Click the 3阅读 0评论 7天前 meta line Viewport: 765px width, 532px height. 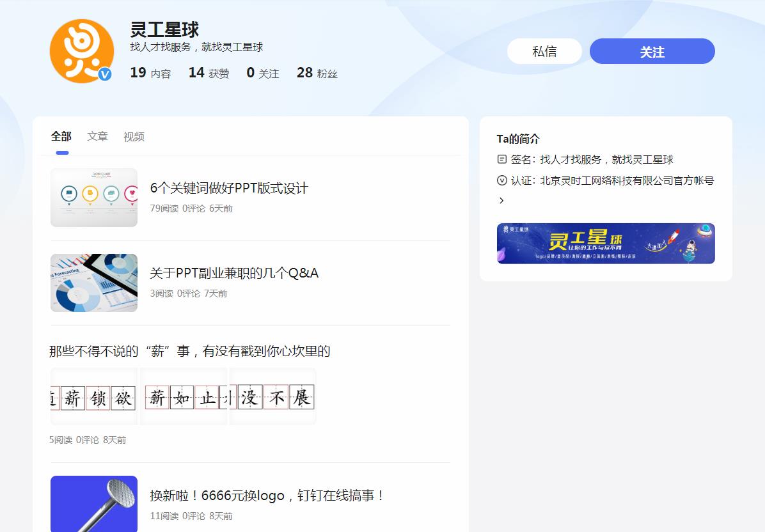tap(188, 293)
